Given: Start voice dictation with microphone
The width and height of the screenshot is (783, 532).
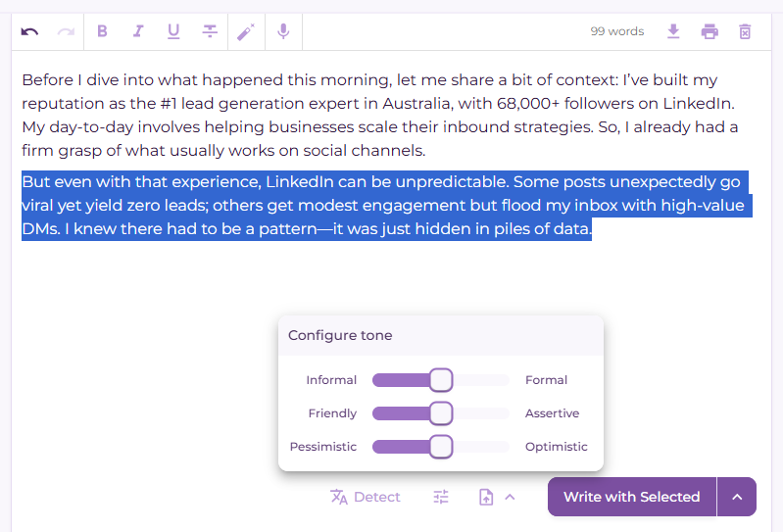Looking at the screenshot, I should (283, 31).
